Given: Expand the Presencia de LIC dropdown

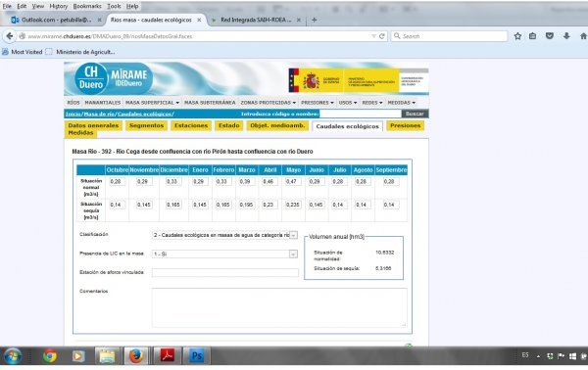Looking at the screenshot, I should pyautogui.click(x=293, y=254).
